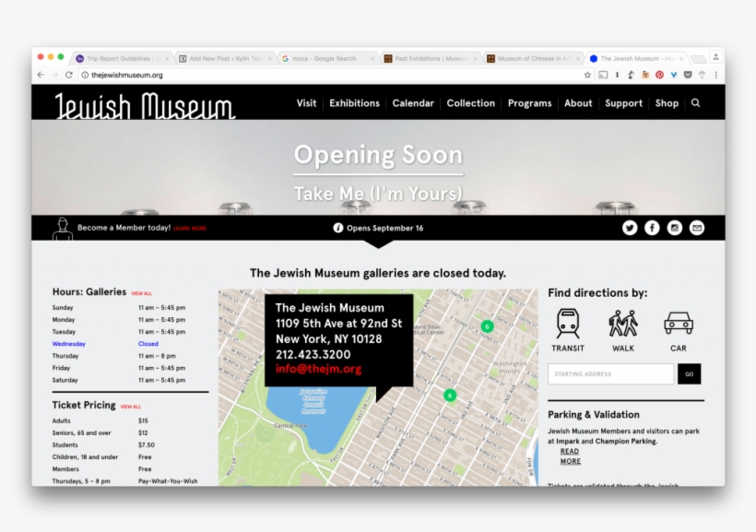Click the 212.423.3200 phone number
This screenshot has width=756, height=532.
[x=313, y=354]
